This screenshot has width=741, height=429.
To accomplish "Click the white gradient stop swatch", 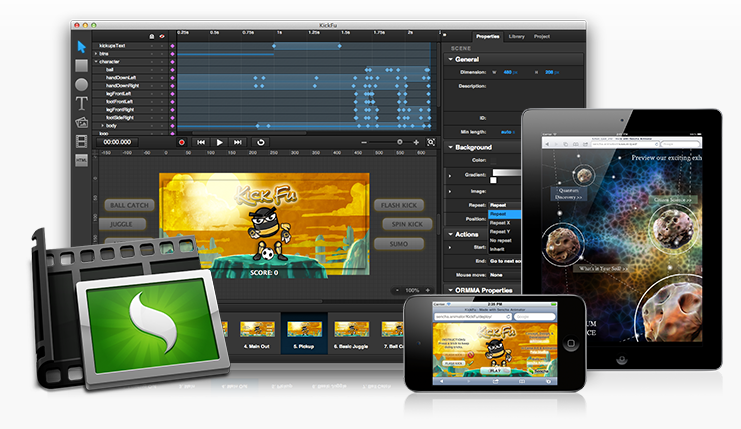I will click(493, 180).
